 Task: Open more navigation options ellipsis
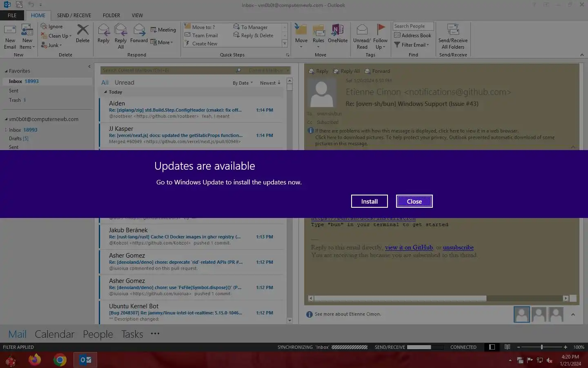(155, 334)
